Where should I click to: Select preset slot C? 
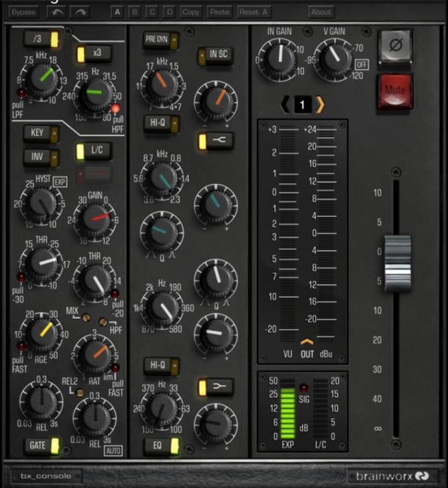pos(152,12)
